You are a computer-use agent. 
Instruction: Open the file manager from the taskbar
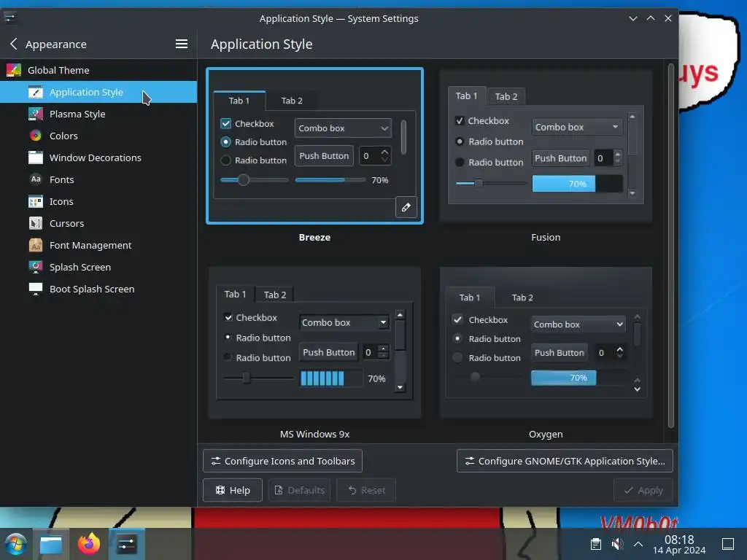coord(51,544)
